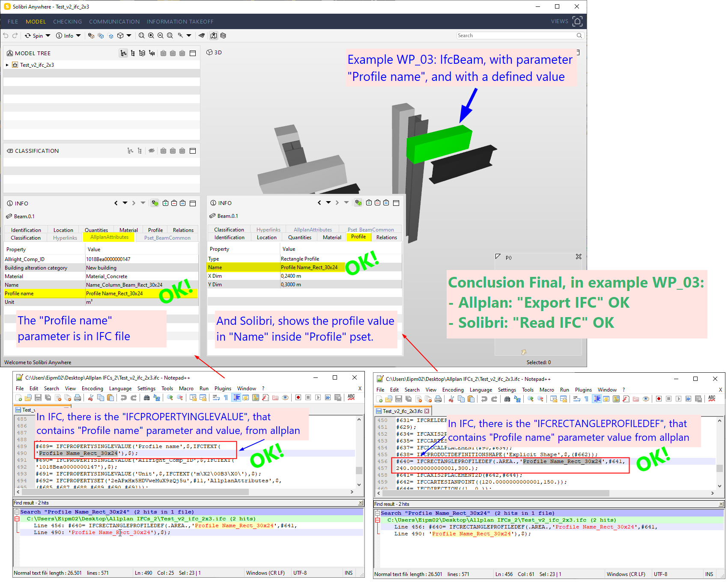728x582 pixels.
Task: Click the Print icon in right Notepad++
Action: [x=438, y=399]
